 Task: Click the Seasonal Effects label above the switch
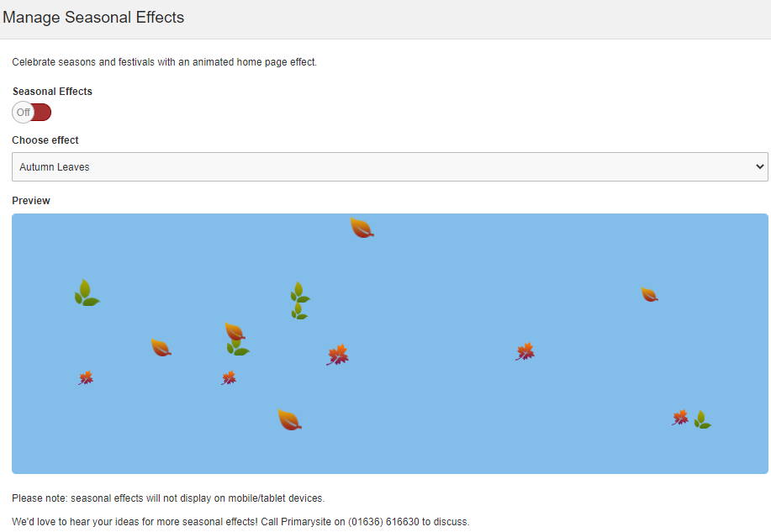[52, 92]
